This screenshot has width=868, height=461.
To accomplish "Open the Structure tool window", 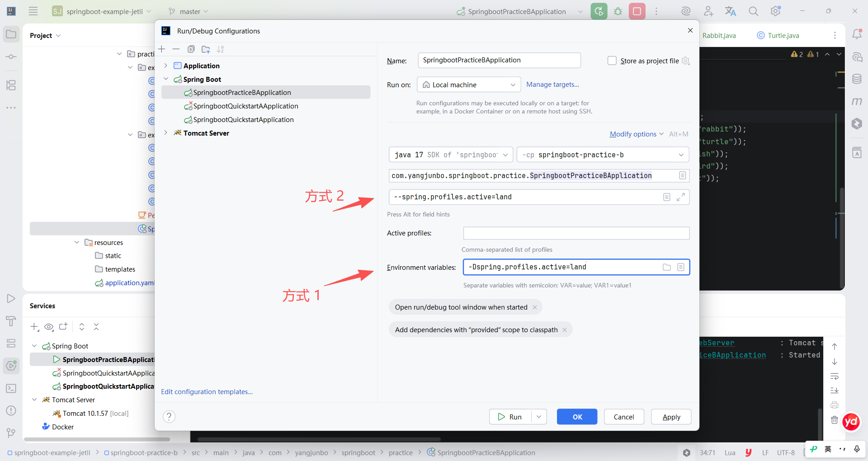I will click(11, 85).
